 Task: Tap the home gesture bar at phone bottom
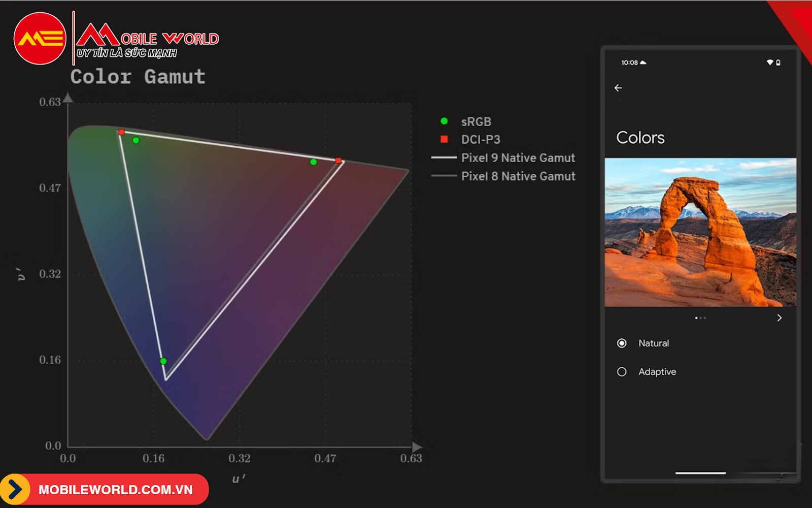(700, 473)
